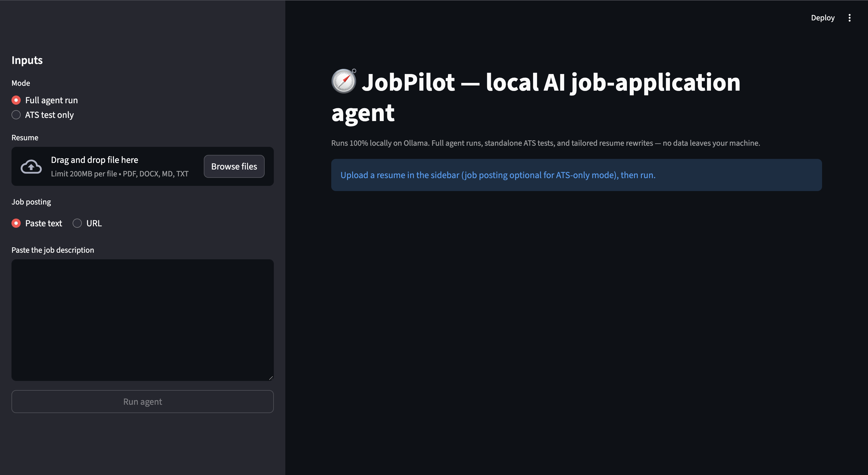Click the 'Limit 200MB per file' hint text
The height and width of the screenshot is (475, 868).
point(120,174)
